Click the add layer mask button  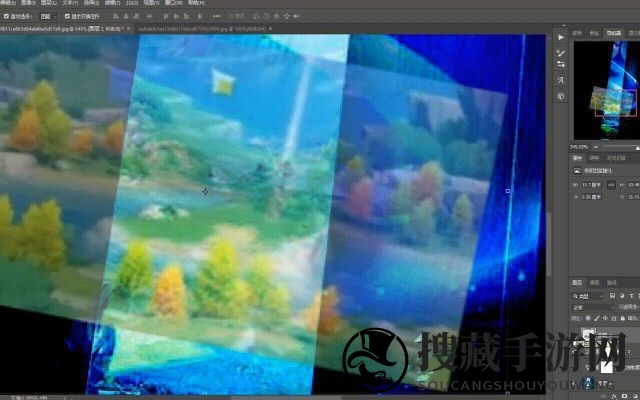click(624, 396)
